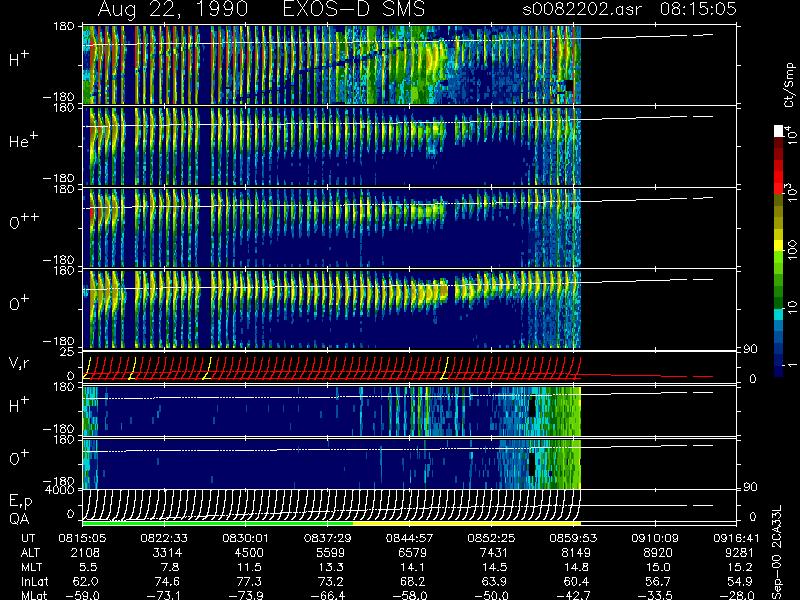Image resolution: width=800 pixels, height=600 pixels.
Task: Click MLT value '15.2'
Action: point(741,567)
